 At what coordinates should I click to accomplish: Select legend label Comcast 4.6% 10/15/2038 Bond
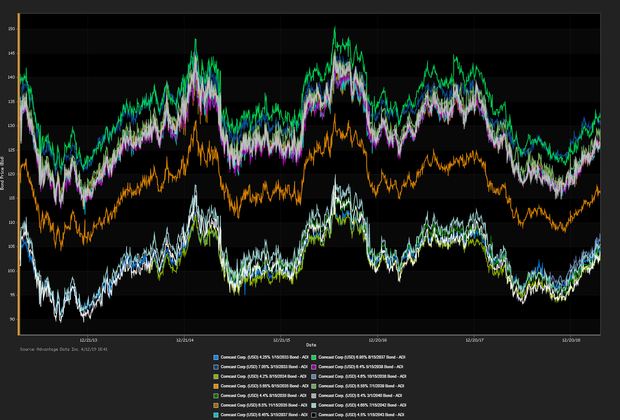coord(362,376)
